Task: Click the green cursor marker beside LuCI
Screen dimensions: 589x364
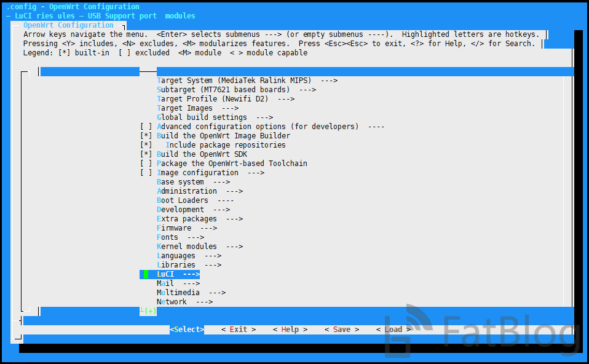Action: (146, 274)
